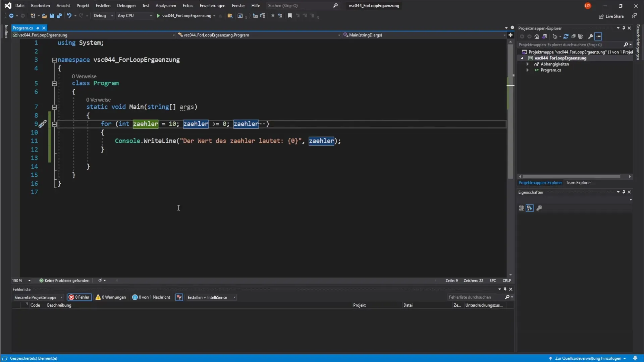Open the Bearbeiten menu

40,6
